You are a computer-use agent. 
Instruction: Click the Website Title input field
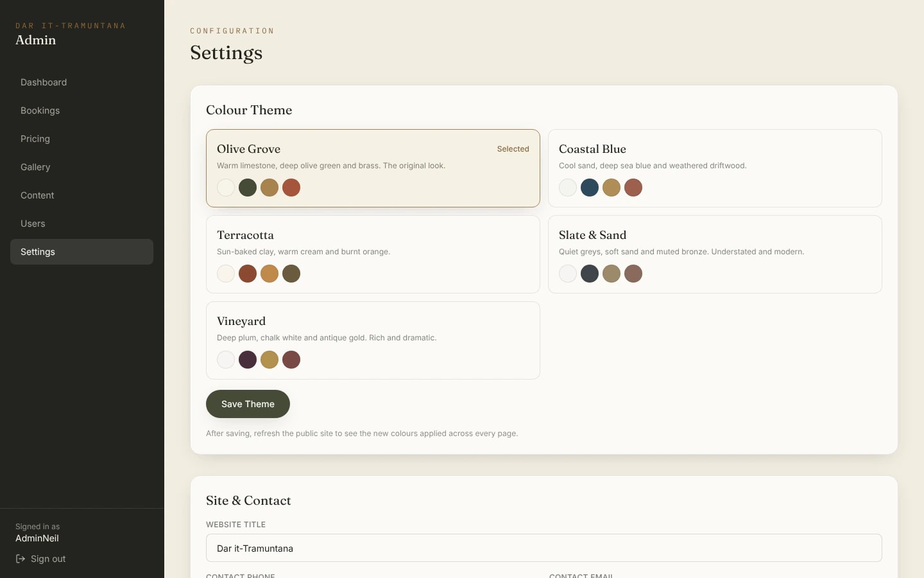pyautogui.click(x=544, y=548)
